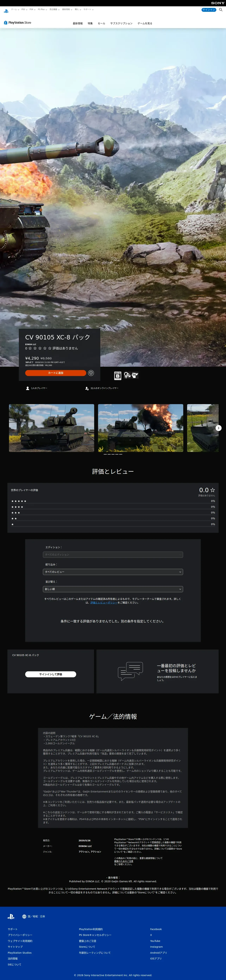Open the ウェブサイト利用規約 footer link

[x=20, y=941]
